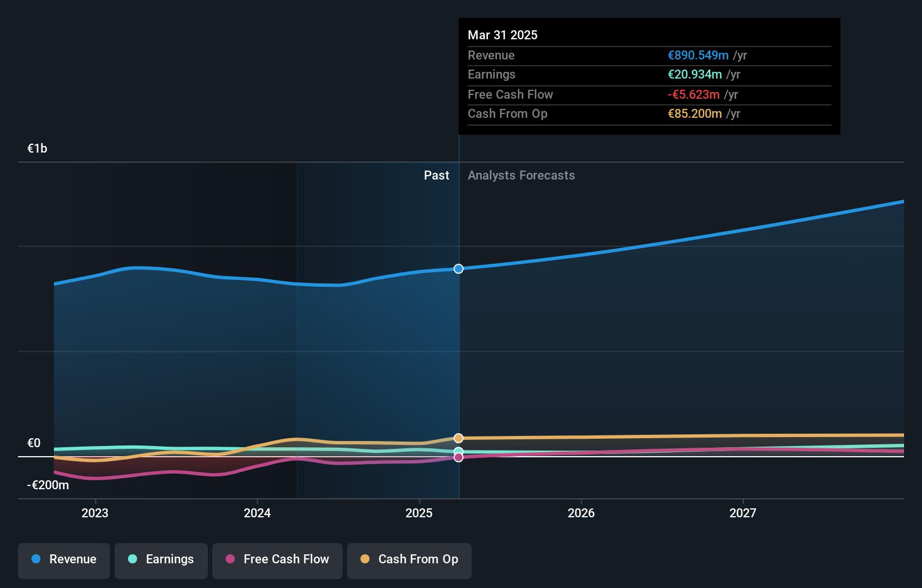Click the 2026 label on the time axis
Viewport: 922px width, 588px height.
tap(582, 512)
